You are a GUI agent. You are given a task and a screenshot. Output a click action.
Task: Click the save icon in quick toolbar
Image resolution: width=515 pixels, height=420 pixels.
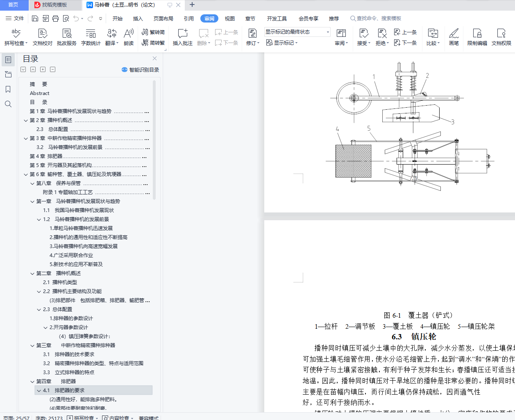pyautogui.click(x=35, y=18)
